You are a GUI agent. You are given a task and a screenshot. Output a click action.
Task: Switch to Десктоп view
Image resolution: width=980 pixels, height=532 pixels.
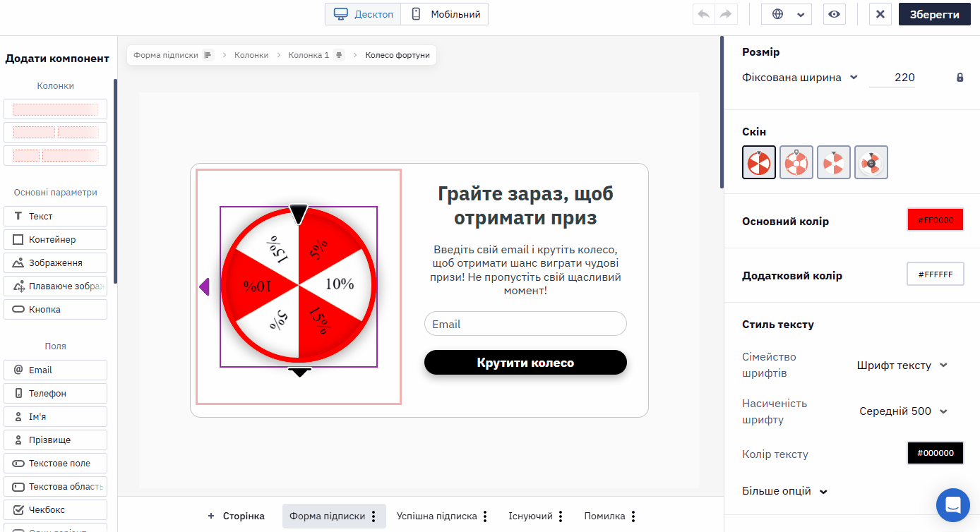[363, 14]
